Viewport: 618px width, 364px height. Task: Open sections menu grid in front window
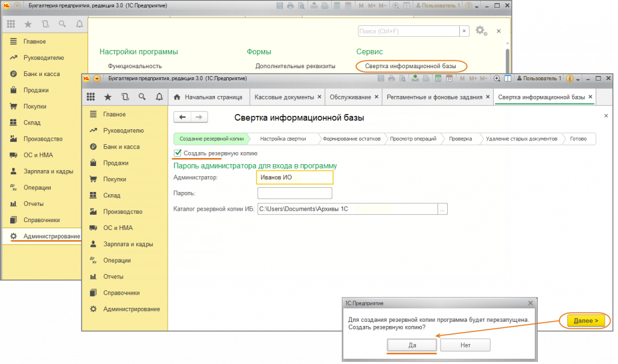click(91, 97)
